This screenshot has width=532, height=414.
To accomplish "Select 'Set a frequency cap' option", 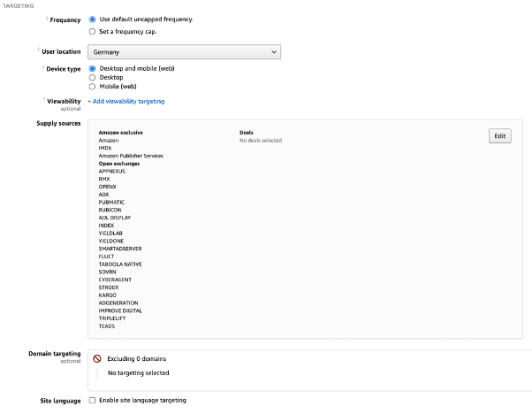I will click(93, 30).
